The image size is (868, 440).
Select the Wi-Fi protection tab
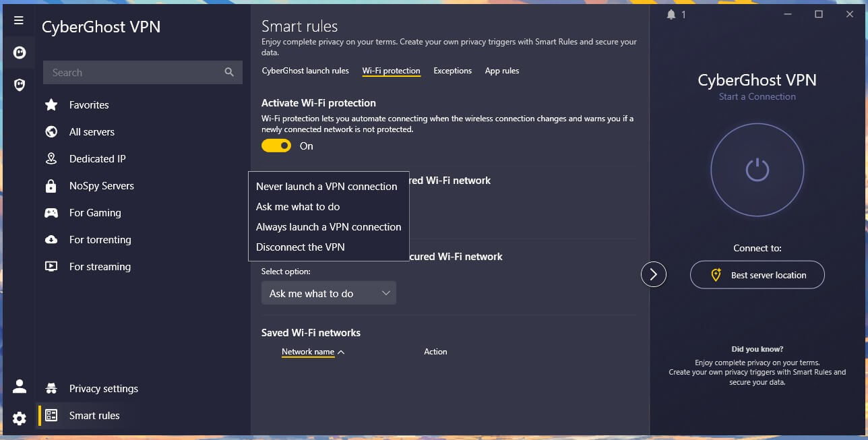[391, 71]
